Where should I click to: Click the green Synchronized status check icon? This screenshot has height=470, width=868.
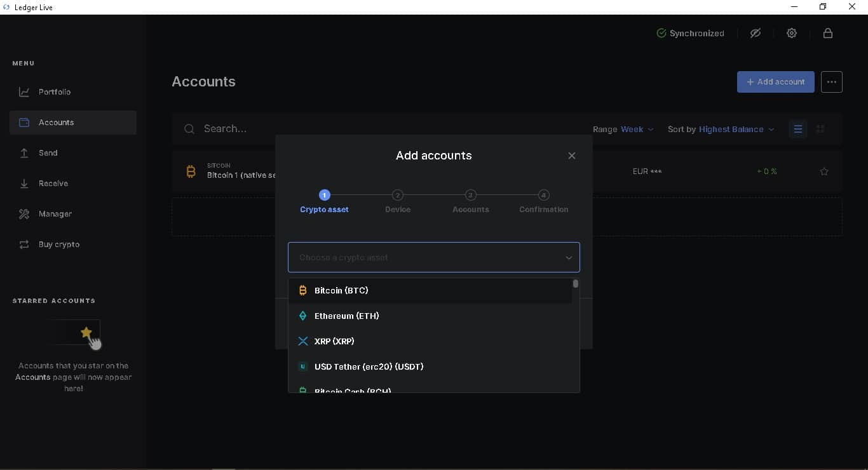tap(661, 33)
